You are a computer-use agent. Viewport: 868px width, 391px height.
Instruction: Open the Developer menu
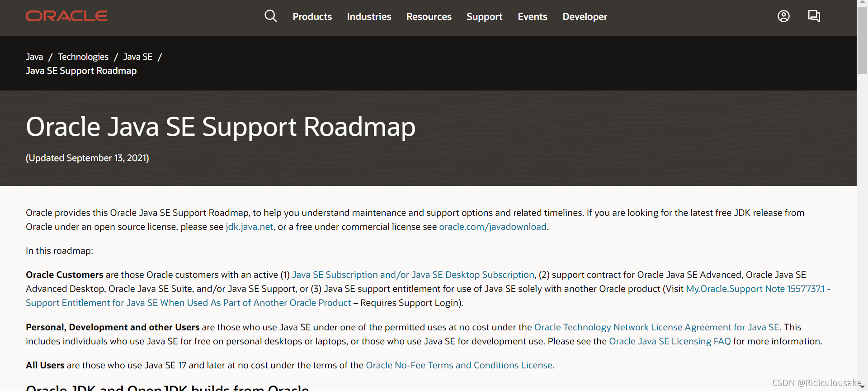click(585, 17)
